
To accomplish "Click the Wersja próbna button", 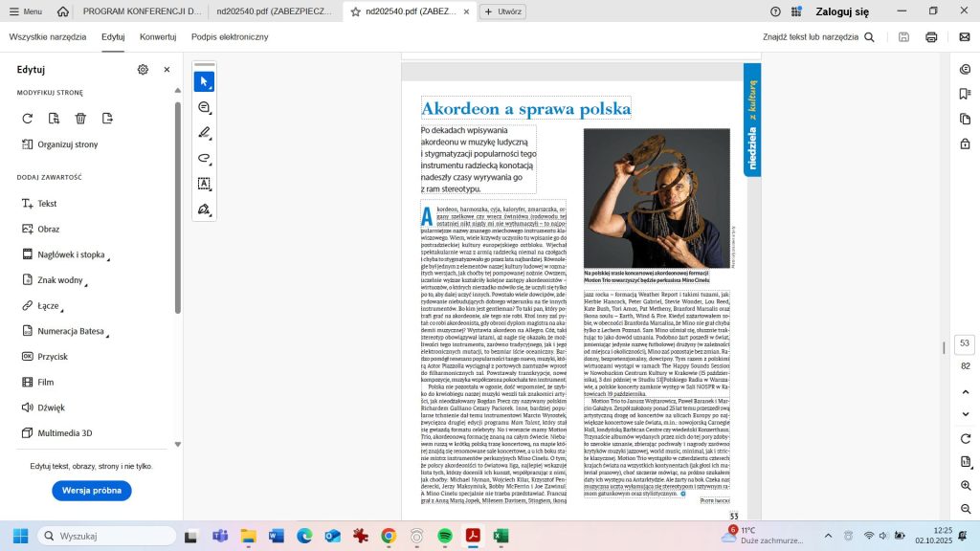I will tap(91, 491).
